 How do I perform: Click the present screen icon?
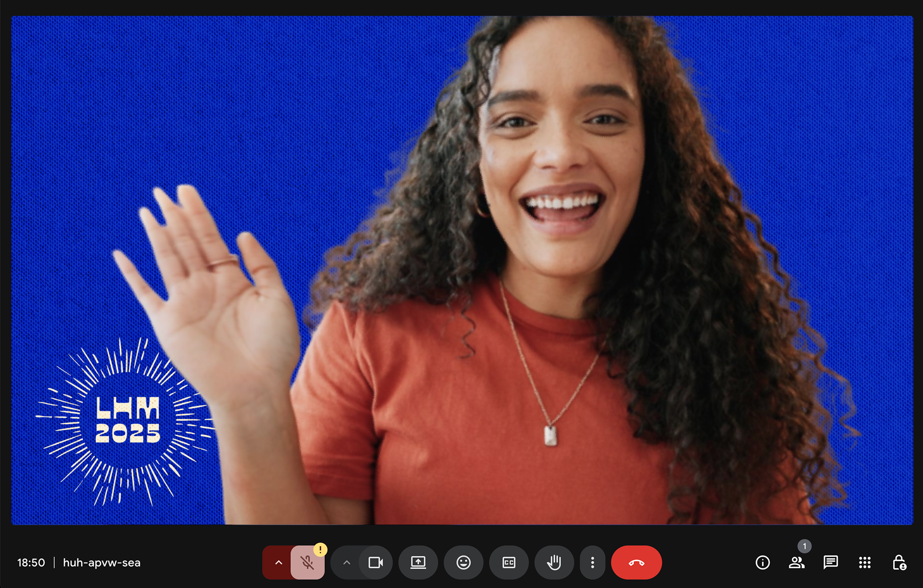[418, 563]
